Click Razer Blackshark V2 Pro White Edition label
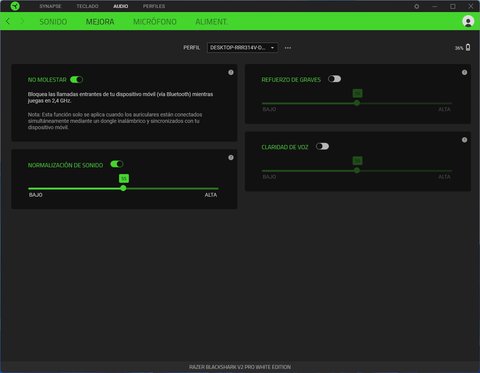Viewport: 480px width, 373px height. point(240,367)
